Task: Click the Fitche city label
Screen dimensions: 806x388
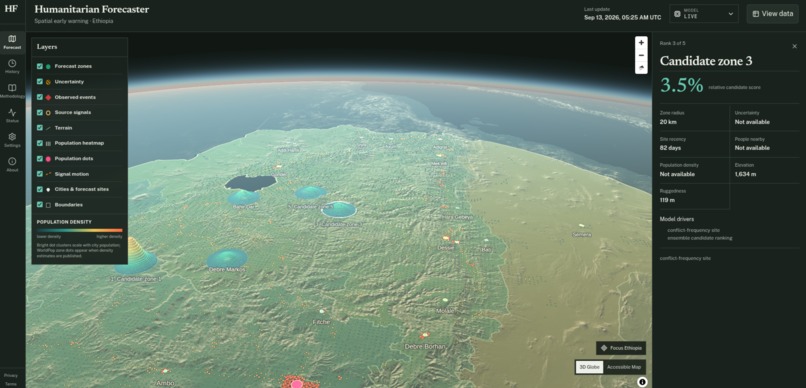Action: 321,322
